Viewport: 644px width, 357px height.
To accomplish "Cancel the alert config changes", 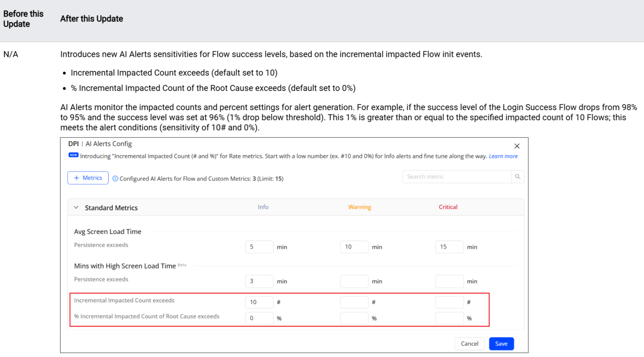I will pos(469,344).
